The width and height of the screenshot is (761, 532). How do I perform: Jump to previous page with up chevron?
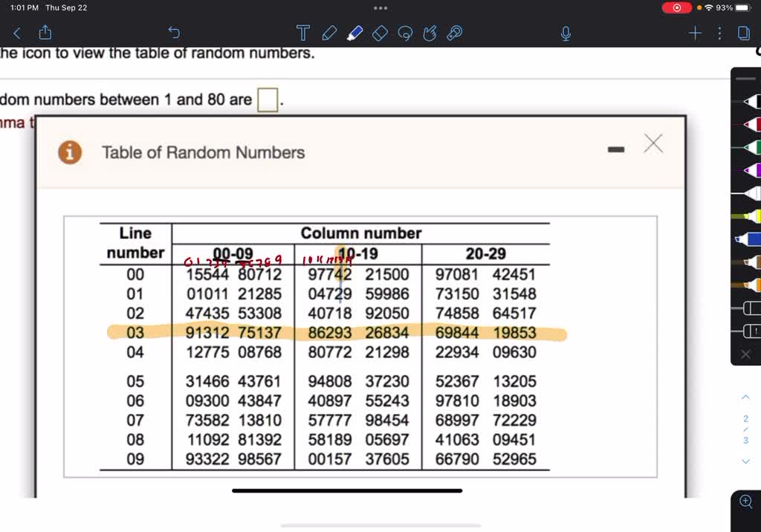pyautogui.click(x=746, y=398)
